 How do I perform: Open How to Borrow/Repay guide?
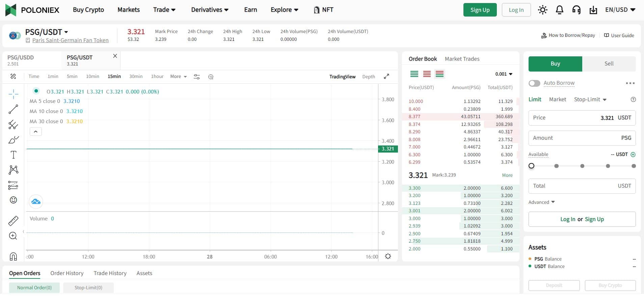(568, 35)
